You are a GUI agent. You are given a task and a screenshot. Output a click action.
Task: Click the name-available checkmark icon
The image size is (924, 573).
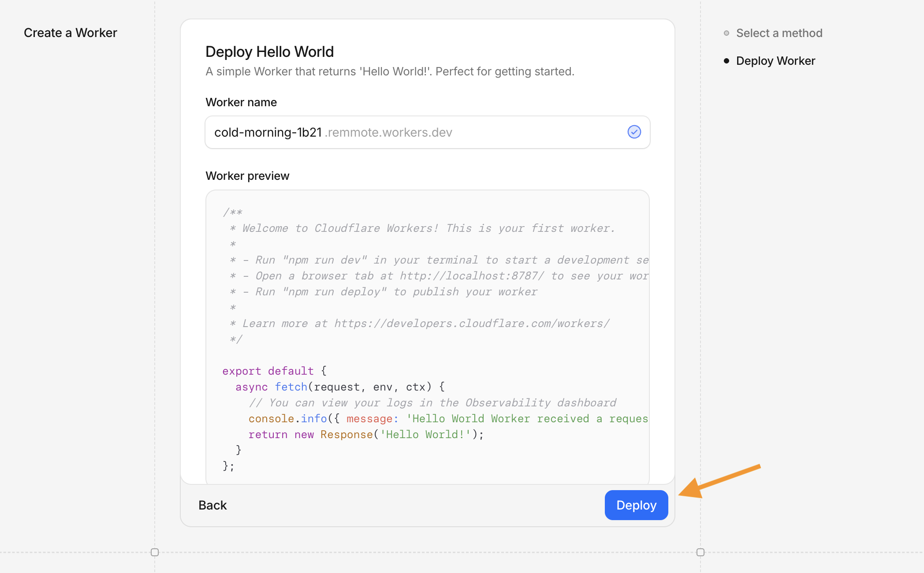click(x=634, y=132)
